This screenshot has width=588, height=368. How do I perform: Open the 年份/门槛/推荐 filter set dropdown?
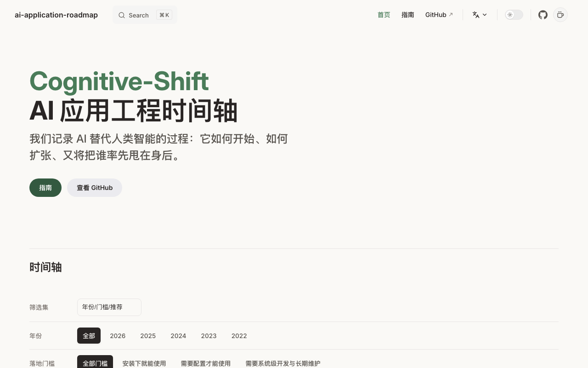[109, 307]
